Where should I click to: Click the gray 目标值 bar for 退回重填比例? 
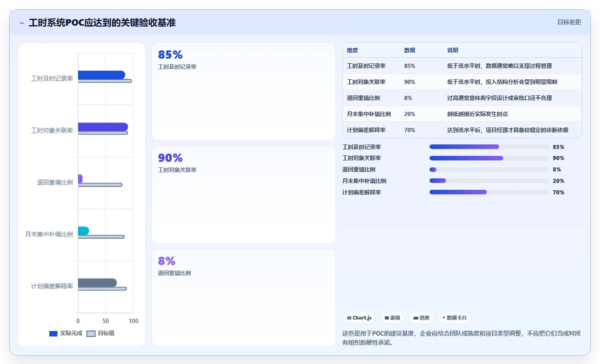click(100, 185)
